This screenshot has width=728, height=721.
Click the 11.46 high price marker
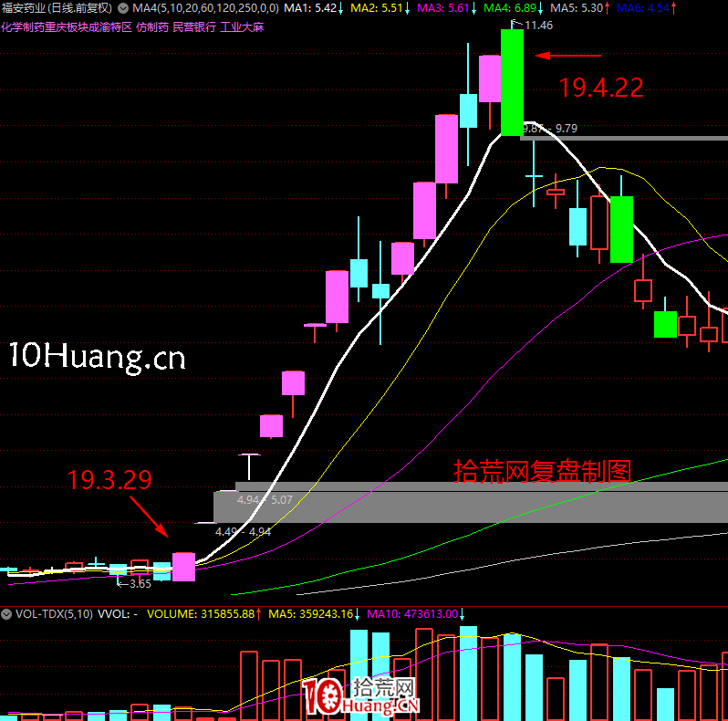(538, 26)
